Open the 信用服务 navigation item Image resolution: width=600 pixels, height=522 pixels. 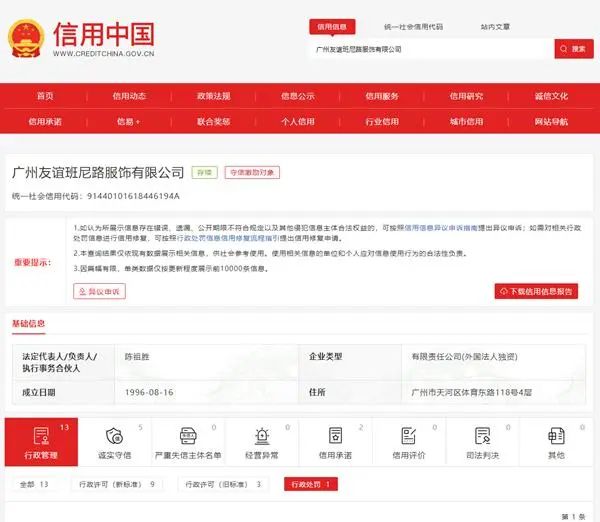point(382,96)
